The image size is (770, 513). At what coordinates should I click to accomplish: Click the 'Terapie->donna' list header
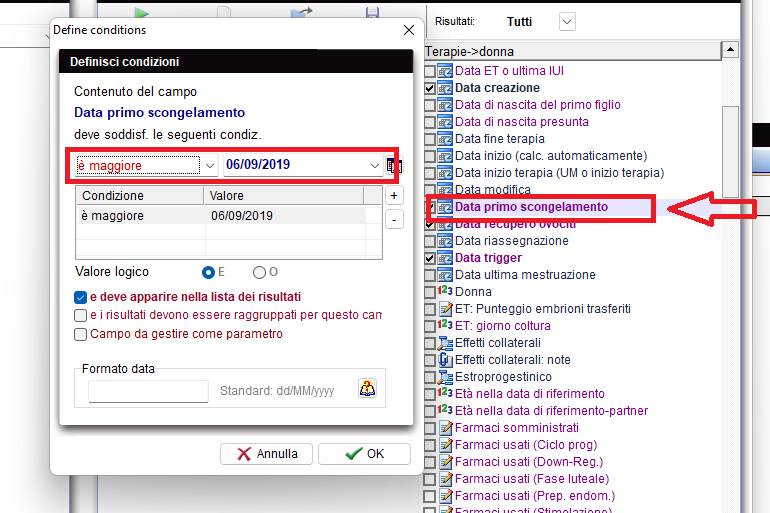tap(573, 51)
